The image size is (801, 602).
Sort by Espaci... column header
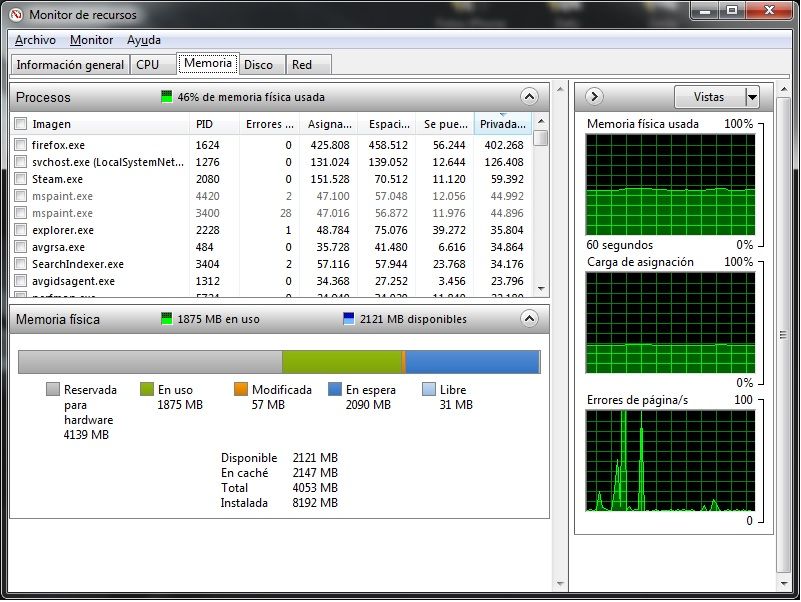[387, 124]
